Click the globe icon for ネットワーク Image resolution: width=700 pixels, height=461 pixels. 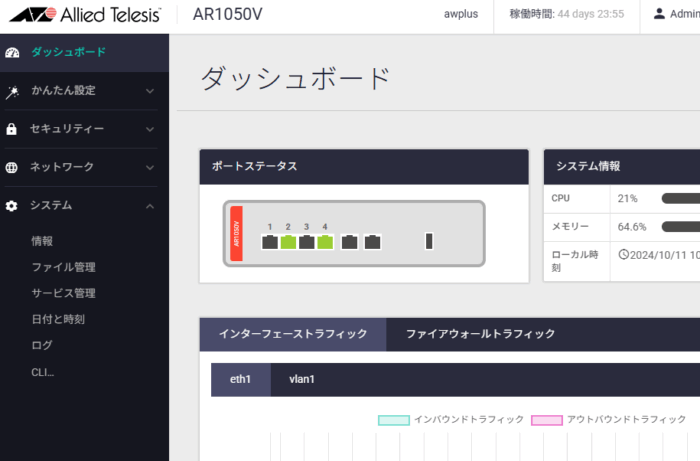(x=12, y=167)
